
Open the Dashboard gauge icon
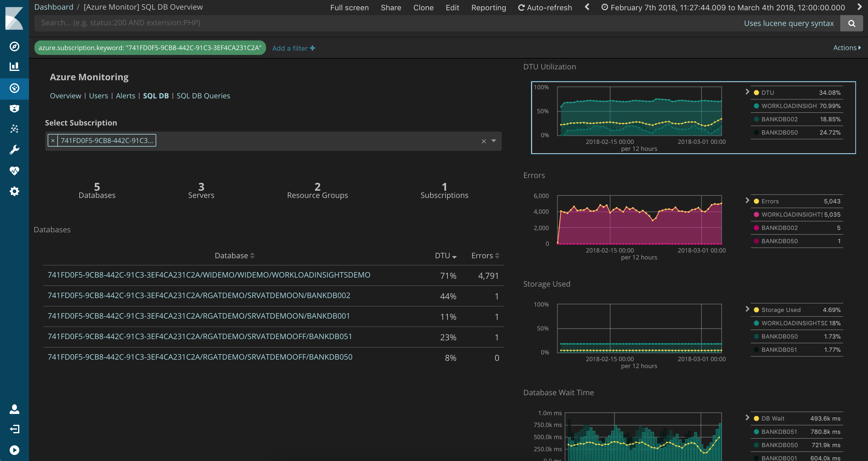pyautogui.click(x=14, y=88)
